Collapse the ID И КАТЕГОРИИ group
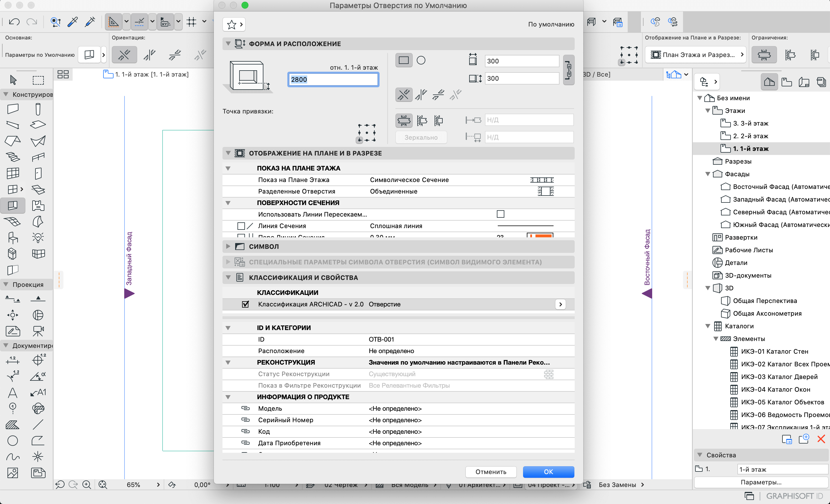830x504 pixels. (228, 328)
